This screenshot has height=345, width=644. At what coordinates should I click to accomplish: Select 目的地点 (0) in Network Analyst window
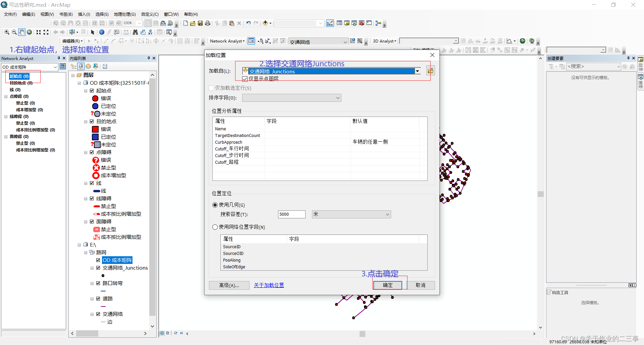tap(21, 83)
